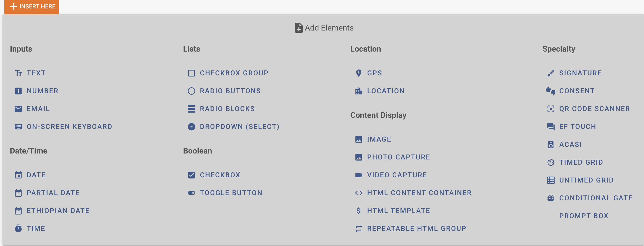644x246 pixels.
Task: Click the GPS pin icon
Action: point(358,73)
